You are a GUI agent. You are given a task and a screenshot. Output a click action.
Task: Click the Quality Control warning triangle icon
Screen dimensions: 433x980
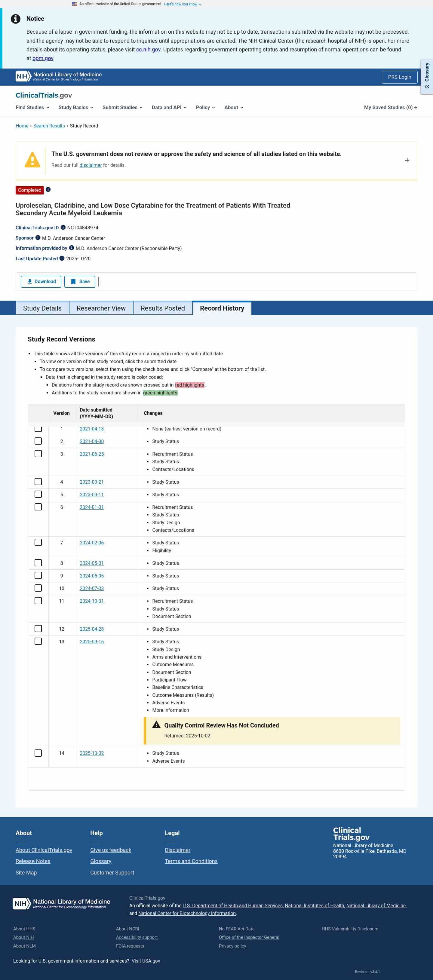[156, 725]
